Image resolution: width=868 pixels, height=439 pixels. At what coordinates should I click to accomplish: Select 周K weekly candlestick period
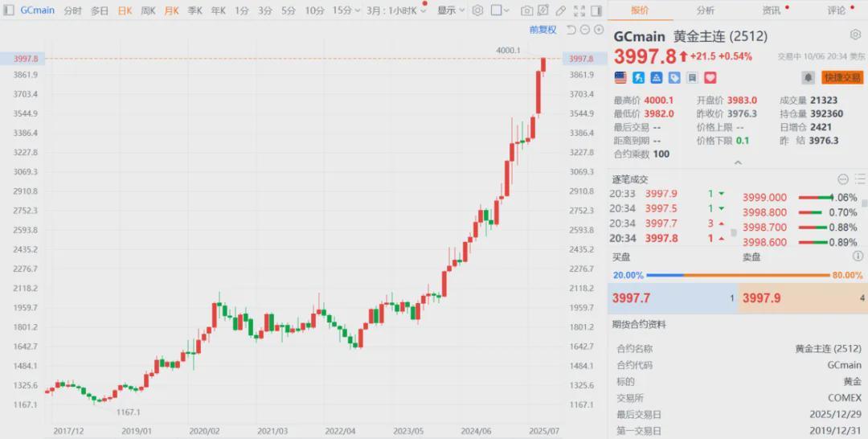point(148,10)
